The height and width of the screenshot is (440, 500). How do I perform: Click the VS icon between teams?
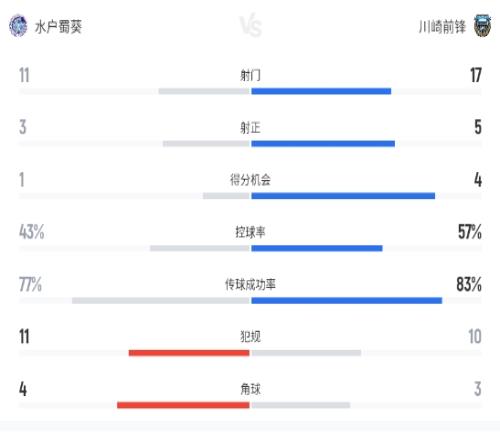(x=250, y=25)
